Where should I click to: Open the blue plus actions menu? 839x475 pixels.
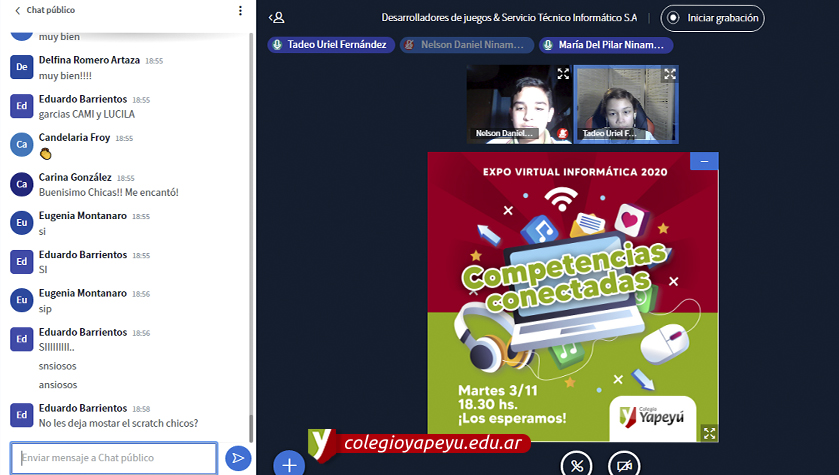coord(289,464)
